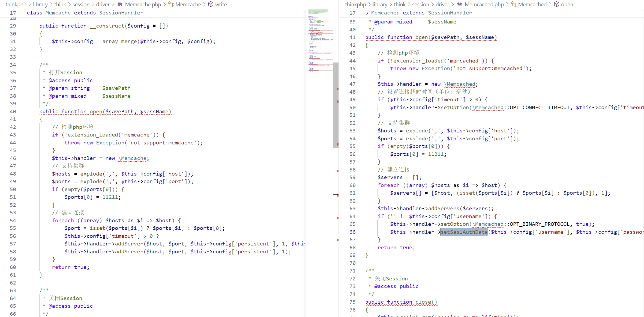
Task: Click the open symbol in the right breadcrumb path
Action: pos(567,4)
